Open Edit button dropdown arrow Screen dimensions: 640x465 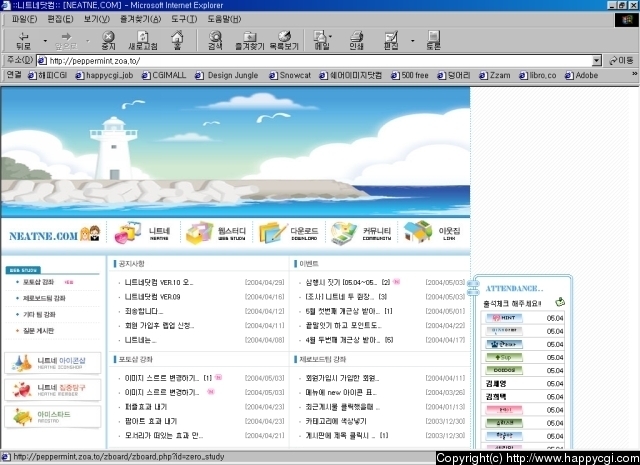[x=413, y=41]
